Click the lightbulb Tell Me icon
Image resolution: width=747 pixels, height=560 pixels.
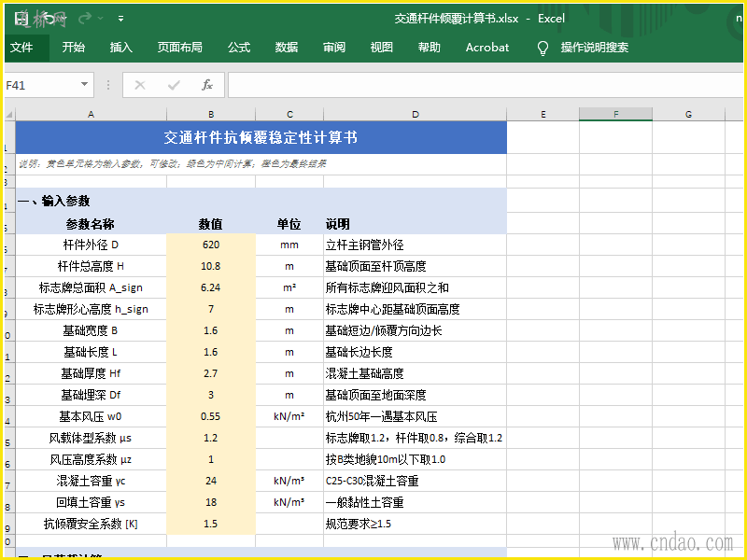[x=543, y=48]
